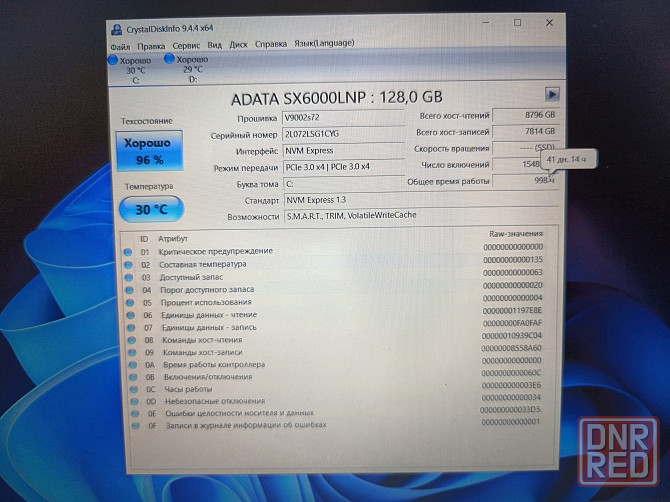
Task: Open the Диск menu
Action: point(238,45)
